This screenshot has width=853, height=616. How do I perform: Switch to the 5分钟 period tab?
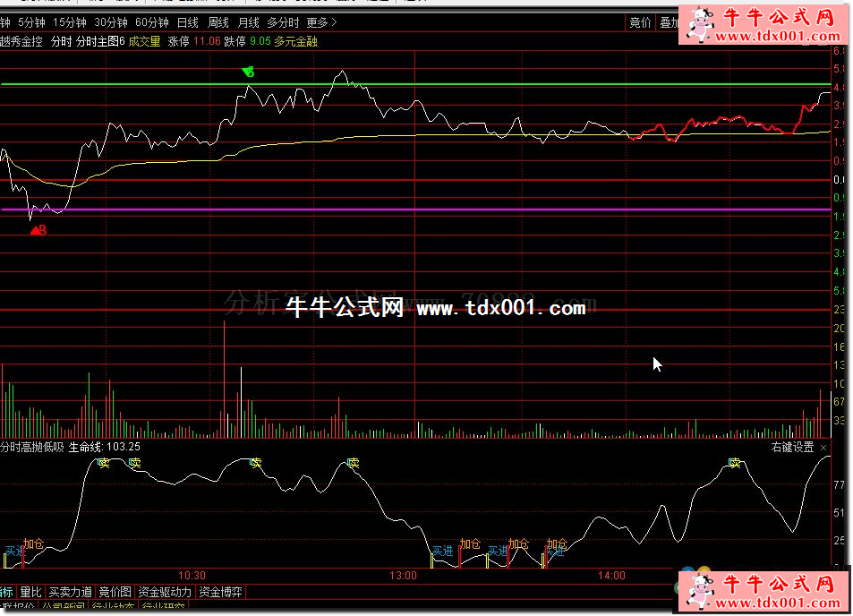pos(31,22)
